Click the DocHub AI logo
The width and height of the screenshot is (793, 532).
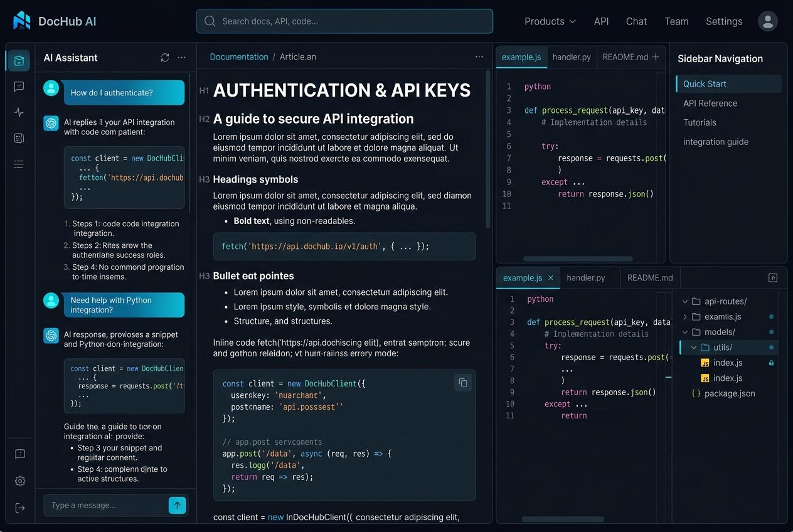55,21
